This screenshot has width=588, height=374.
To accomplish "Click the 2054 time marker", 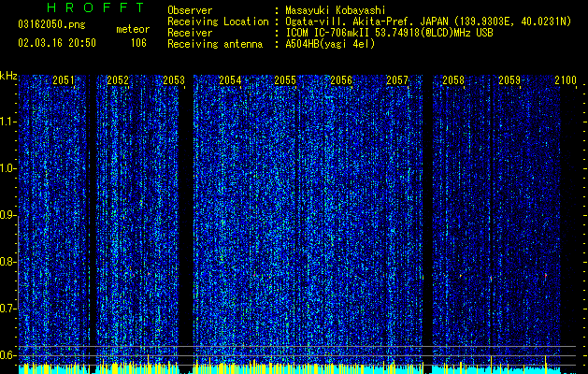I will [x=230, y=80].
